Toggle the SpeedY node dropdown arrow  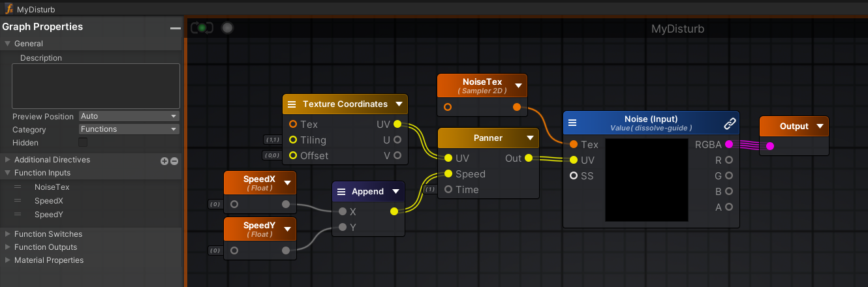click(287, 229)
